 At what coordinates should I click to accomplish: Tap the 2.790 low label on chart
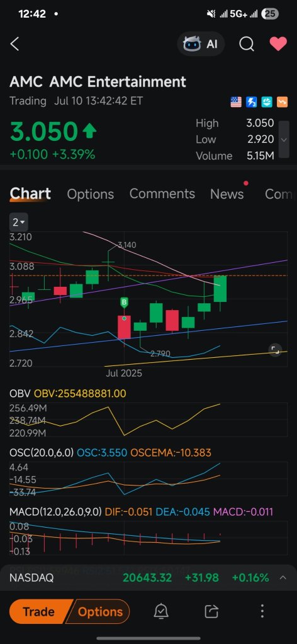click(x=160, y=353)
